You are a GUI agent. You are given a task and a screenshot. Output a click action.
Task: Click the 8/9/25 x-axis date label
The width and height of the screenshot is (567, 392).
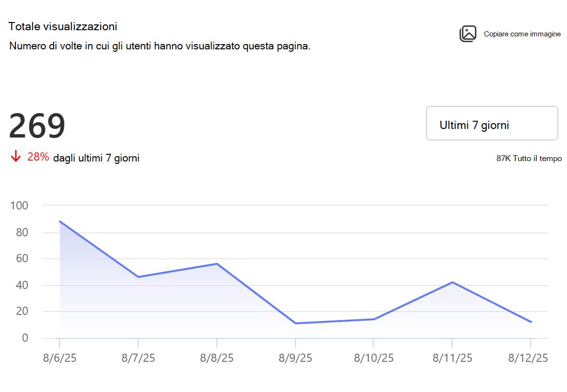coord(295,358)
